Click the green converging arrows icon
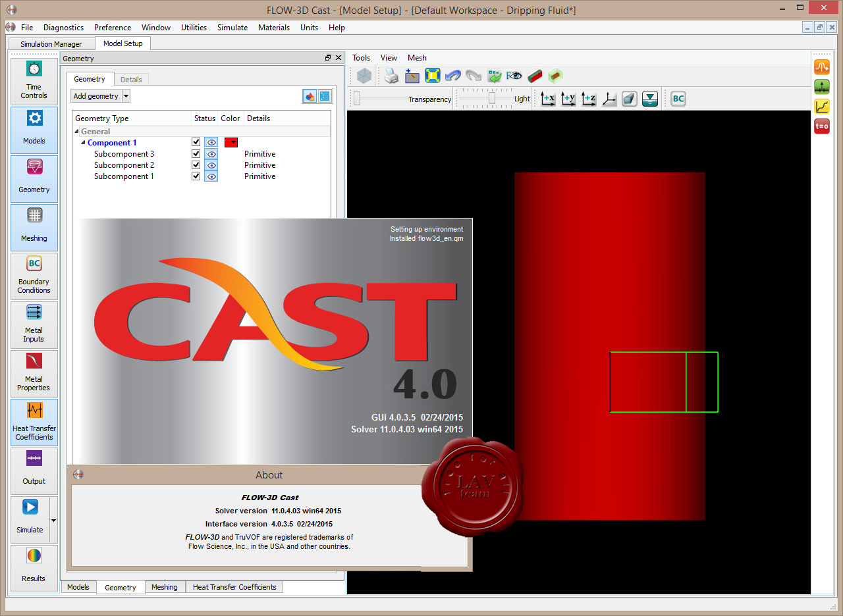Screen dimensions: 843x616 [x=821, y=86]
